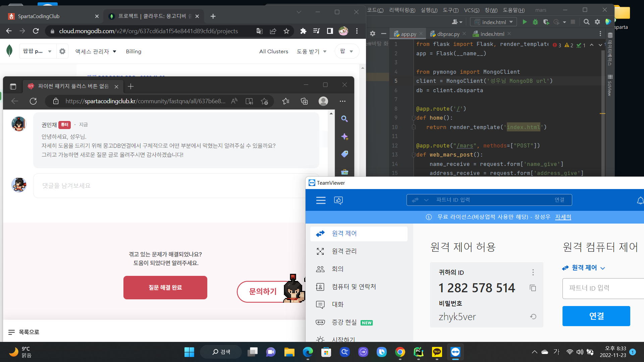644x362 pixels.
Task: Open All Clusters in MongoDB
Action: pyautogui.click(x=274, y=51)
